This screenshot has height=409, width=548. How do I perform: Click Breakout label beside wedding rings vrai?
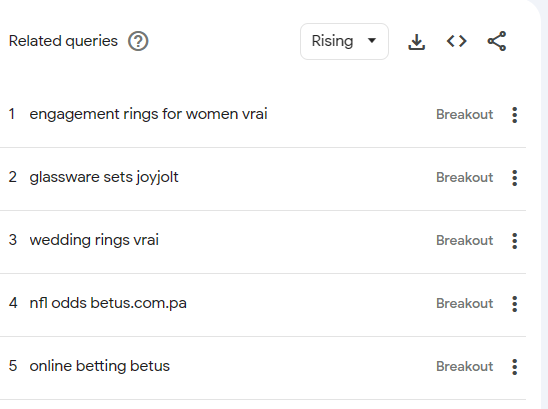(464, 241)
